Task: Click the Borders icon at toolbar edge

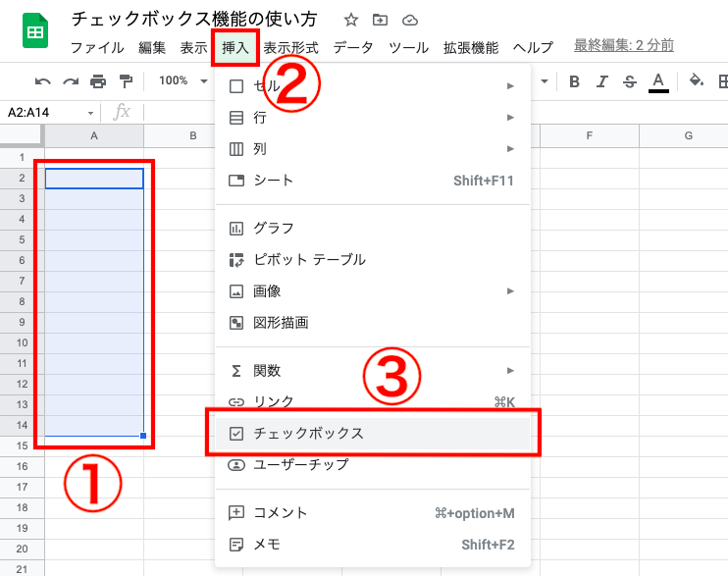Action: [723, 81]
